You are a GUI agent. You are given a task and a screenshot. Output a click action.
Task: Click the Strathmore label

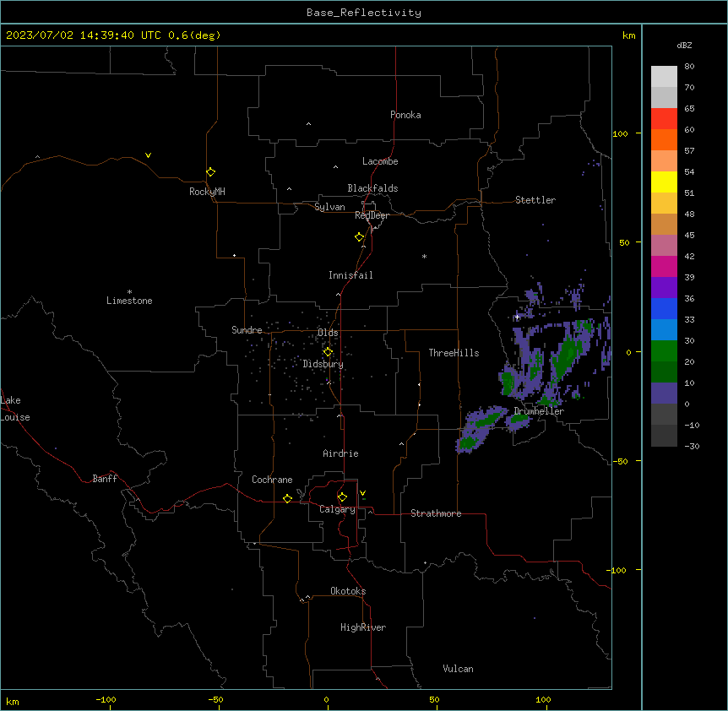coord(436,513)
